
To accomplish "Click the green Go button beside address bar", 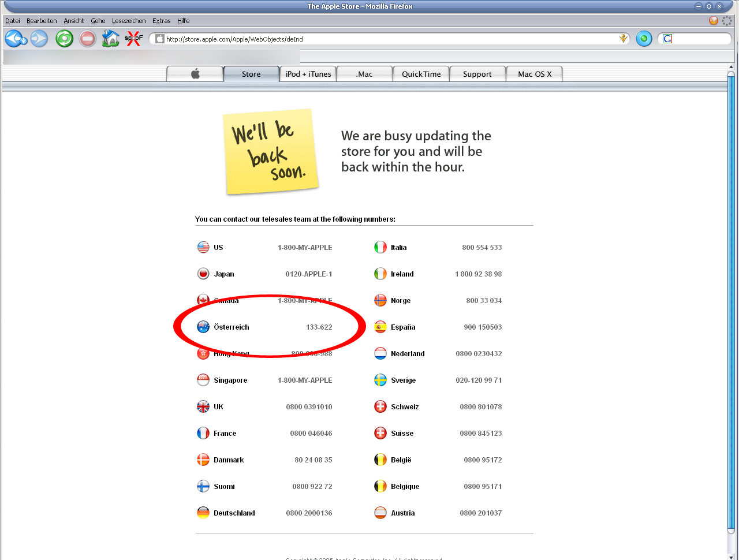I will coord(644,39).
